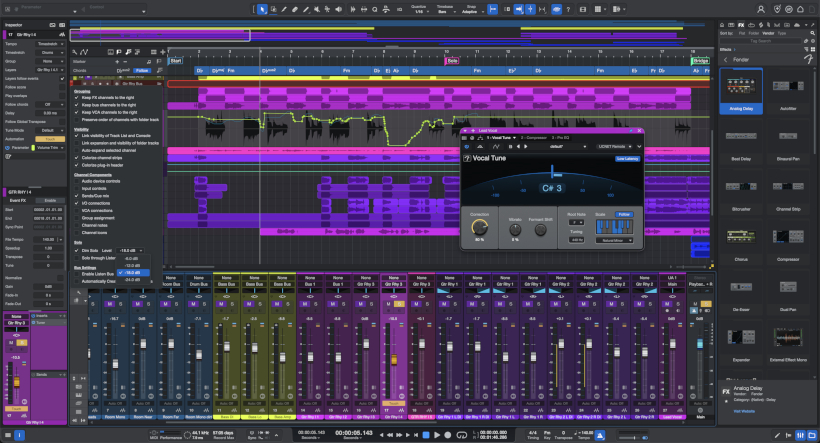820x443 pixels.
Task: Adjust the Correction knob in Vocal Tune
Action: (480, 227)
